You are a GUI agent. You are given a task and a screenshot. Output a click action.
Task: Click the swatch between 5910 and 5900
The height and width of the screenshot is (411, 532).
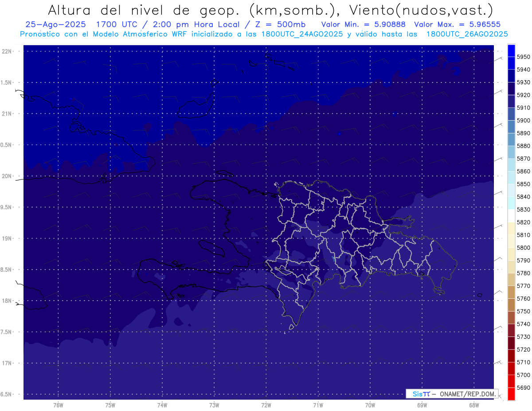tap(511, 114)
